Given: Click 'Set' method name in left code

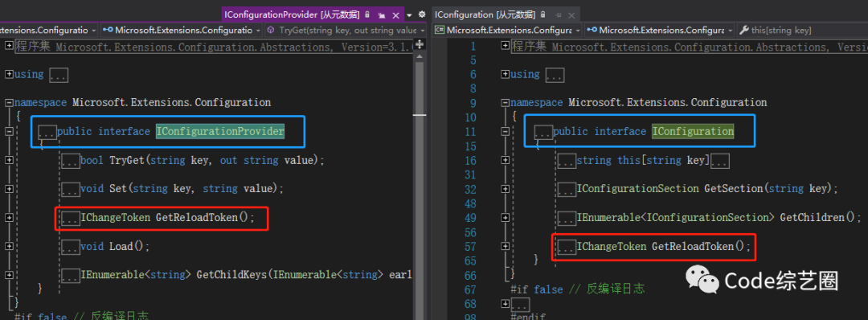Looking at the screenshot, I should pos(118,189).
